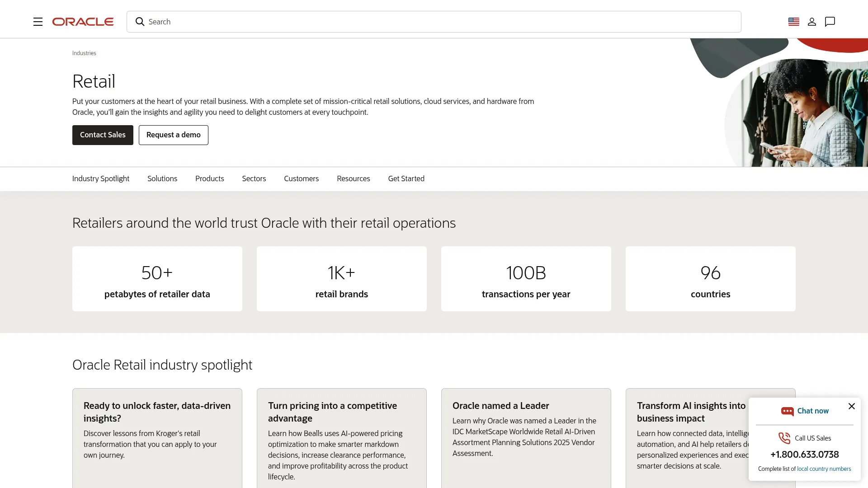Go to the Customers section tab

[x=302, y=178]
